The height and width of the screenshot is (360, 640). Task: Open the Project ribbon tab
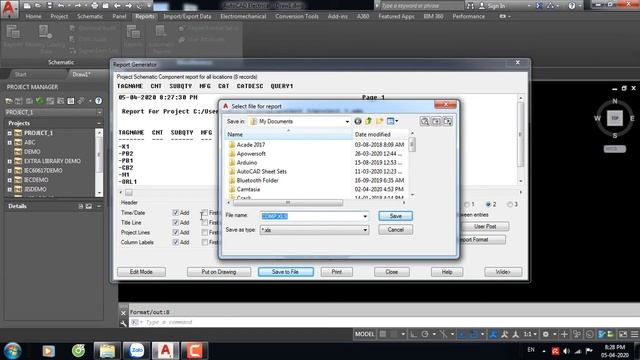tap(59, 16)
